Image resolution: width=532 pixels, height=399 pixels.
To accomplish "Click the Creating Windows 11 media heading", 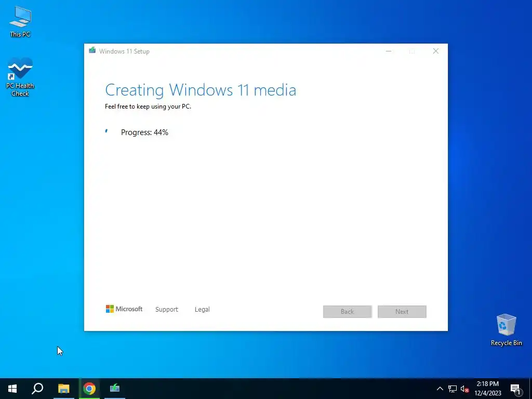I will (x=201, y=90).
